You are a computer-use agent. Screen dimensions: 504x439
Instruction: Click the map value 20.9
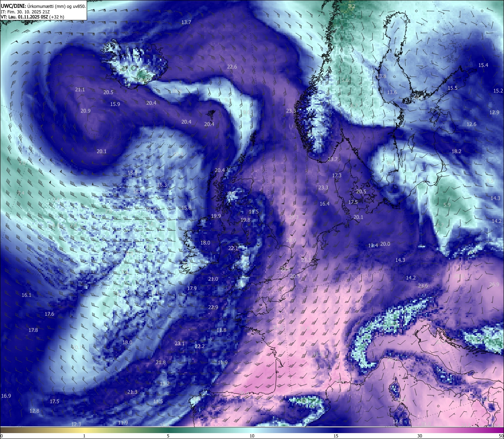click(x=85, y=111)
